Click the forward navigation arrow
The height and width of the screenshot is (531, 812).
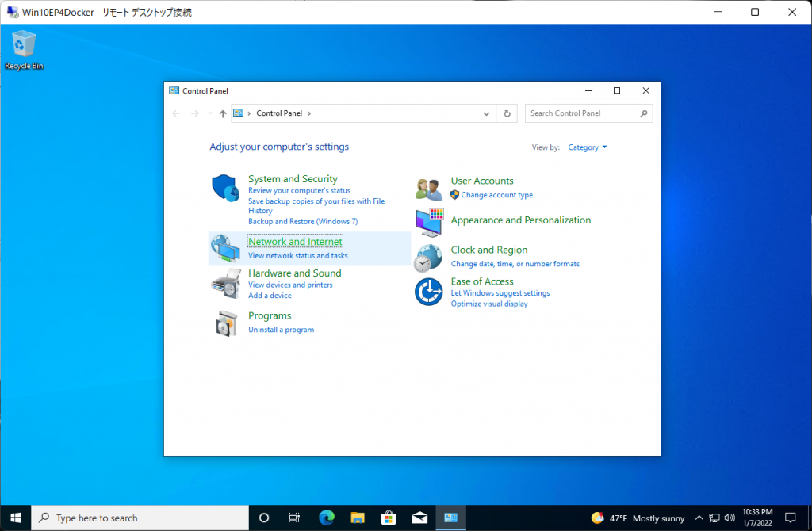click(x=195, y=113)
